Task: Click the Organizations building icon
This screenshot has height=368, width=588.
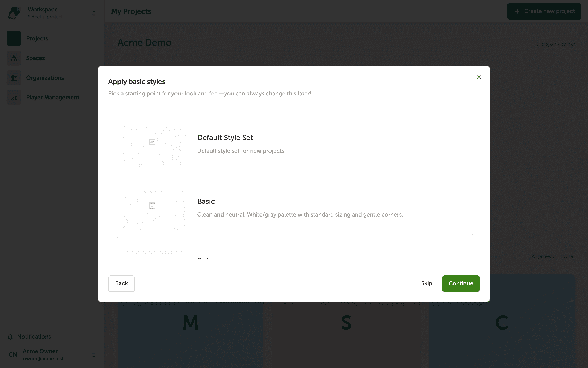Action: 14,78
